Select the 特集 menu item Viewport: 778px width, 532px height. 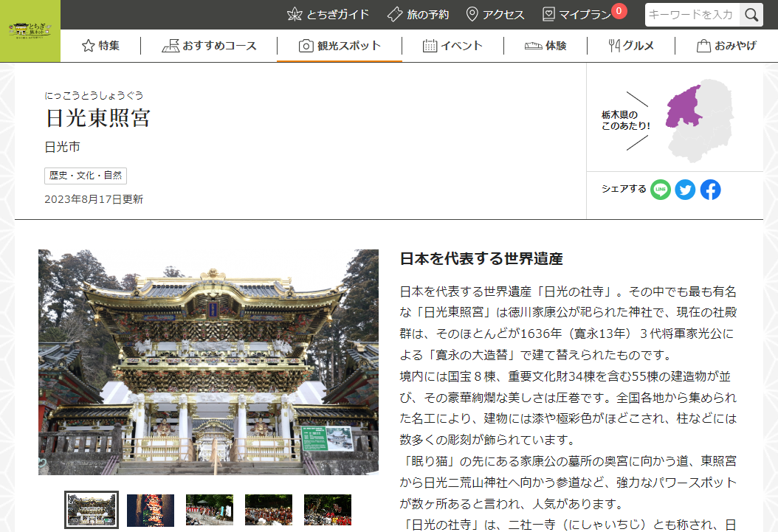(100, 46)
